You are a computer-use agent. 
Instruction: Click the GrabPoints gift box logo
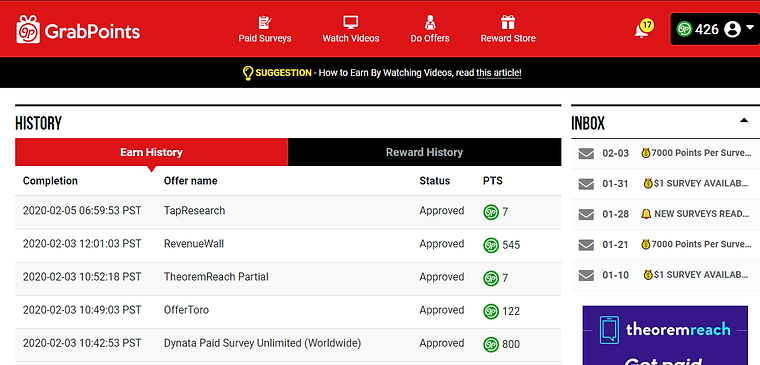click(28, 29)
